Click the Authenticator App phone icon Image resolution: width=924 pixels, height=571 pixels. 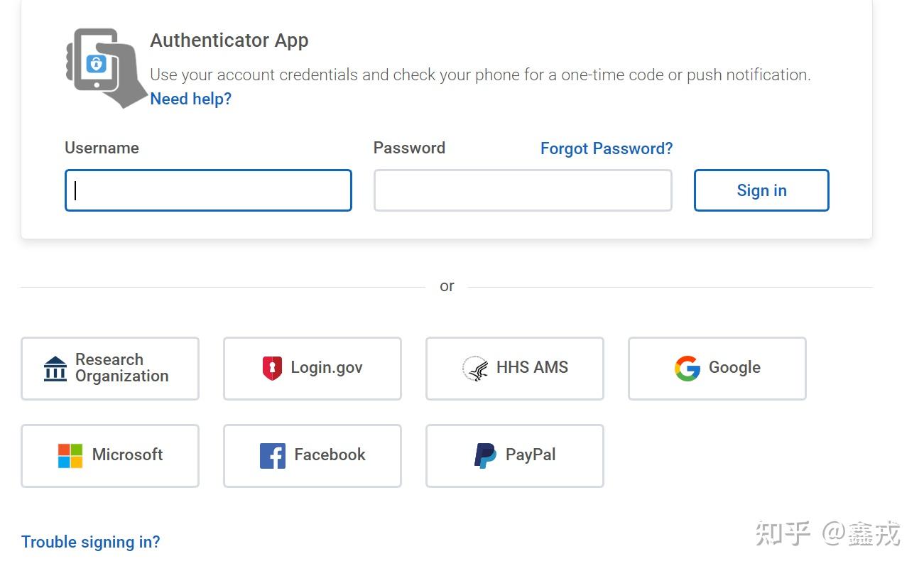[107, 67]
